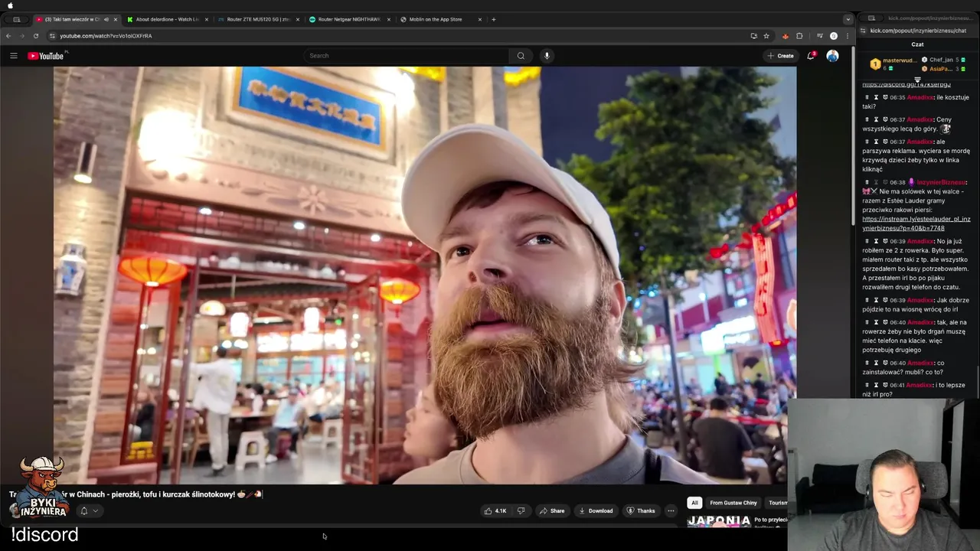Screen dimensions: 980x551
Task: Expand the tab search dropdown arrow
Action: (848, 19)
